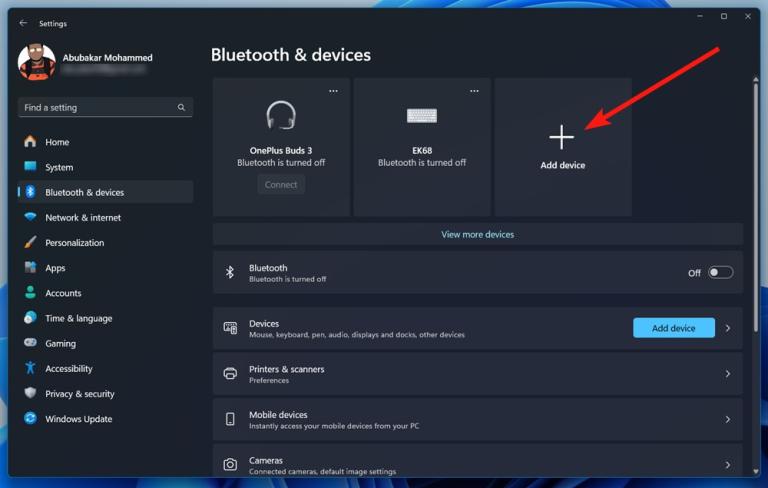Click Connect for OnePlus Buds 3

(x=281, y=185)
